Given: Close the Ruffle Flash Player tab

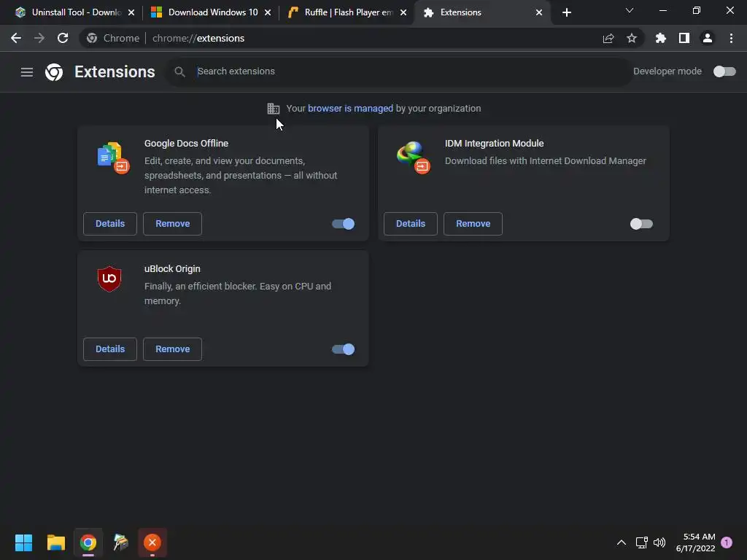Looking at the screenshot, I should (x=403, y=12).
